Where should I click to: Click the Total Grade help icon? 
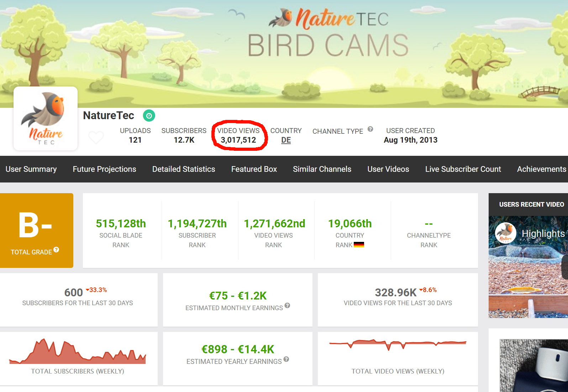56,250
